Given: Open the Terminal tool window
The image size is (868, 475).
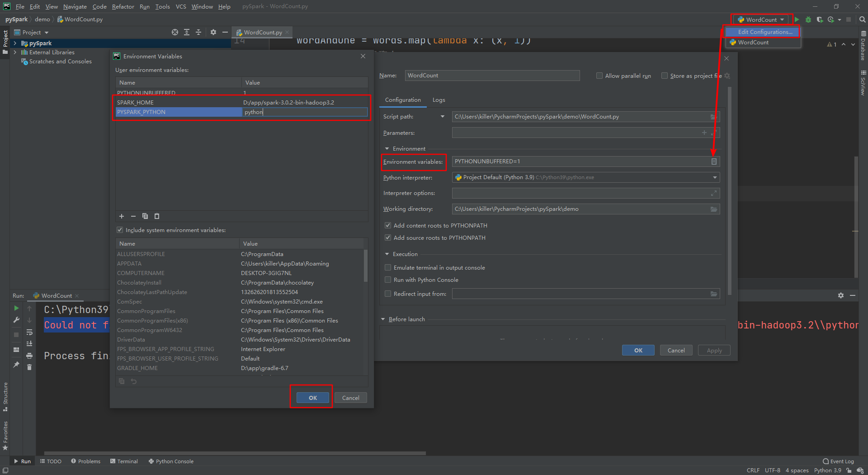Looking at the screenshot, I should coord(124,461).
